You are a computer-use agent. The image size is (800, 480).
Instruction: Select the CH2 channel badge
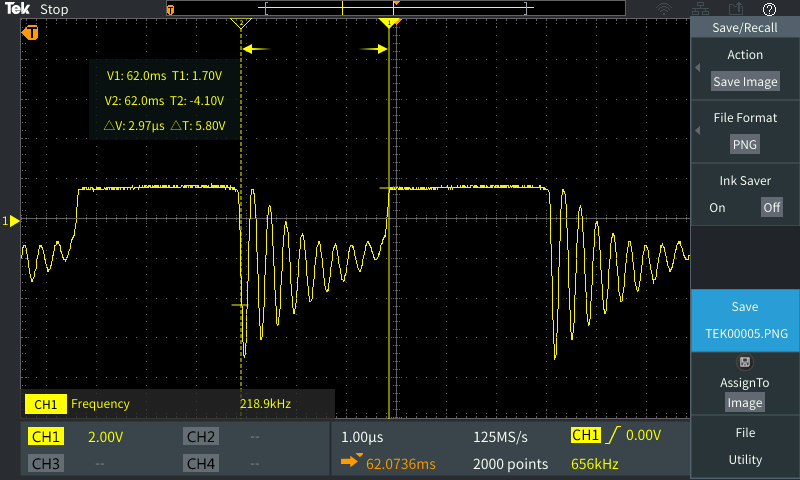coord(201,437)
